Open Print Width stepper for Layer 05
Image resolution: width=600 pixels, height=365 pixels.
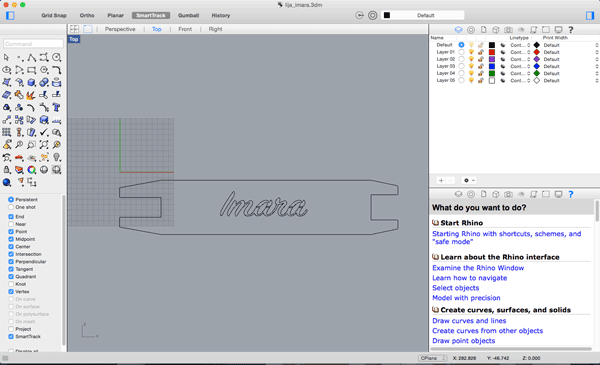click(x=597, y=81)
